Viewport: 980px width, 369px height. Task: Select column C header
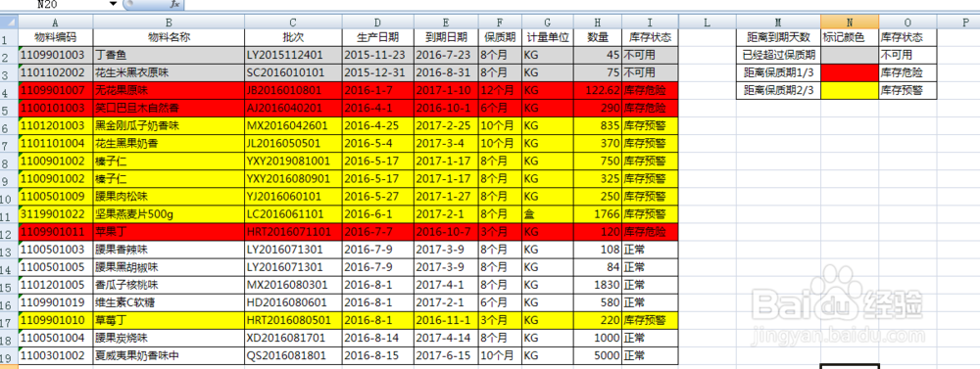pos(293,22)
